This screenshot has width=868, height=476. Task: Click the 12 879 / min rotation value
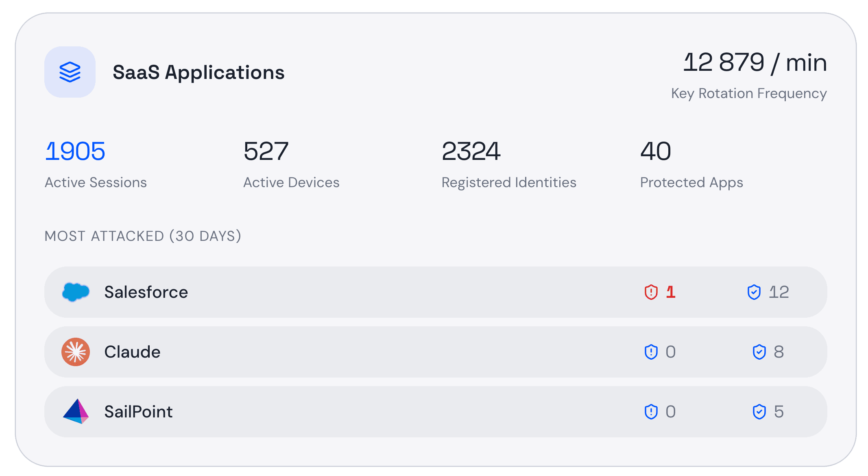755,63
